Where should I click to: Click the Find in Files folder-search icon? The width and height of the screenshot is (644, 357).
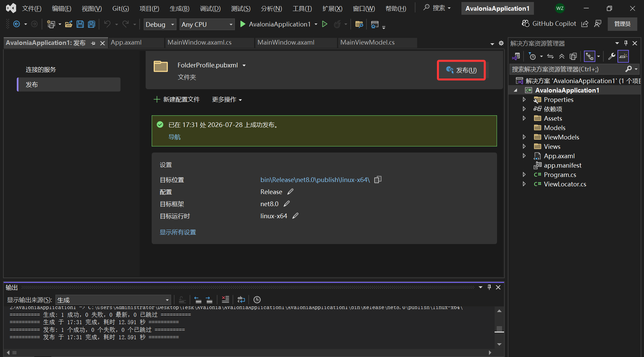[x=359, y=24]
